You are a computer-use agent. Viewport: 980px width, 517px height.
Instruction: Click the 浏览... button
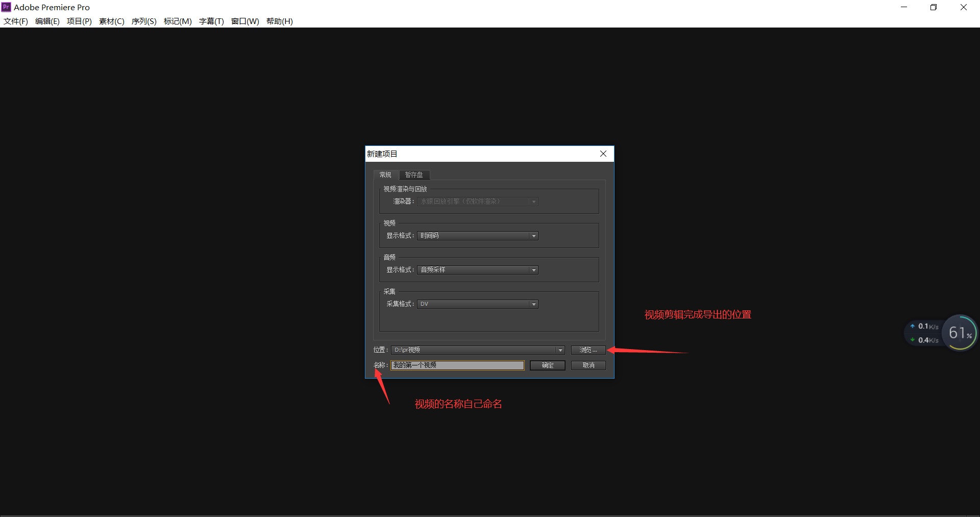(x=588, y=350)
